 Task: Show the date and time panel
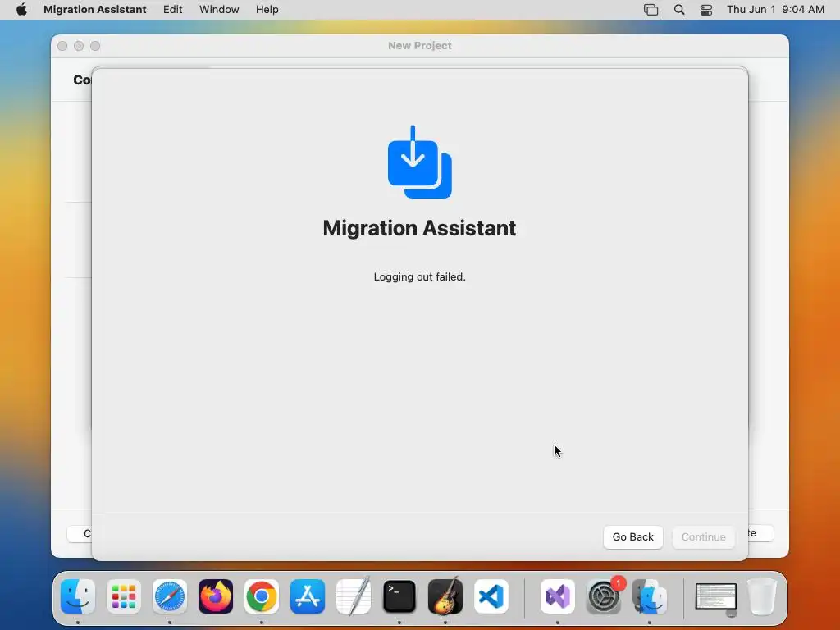775,10
